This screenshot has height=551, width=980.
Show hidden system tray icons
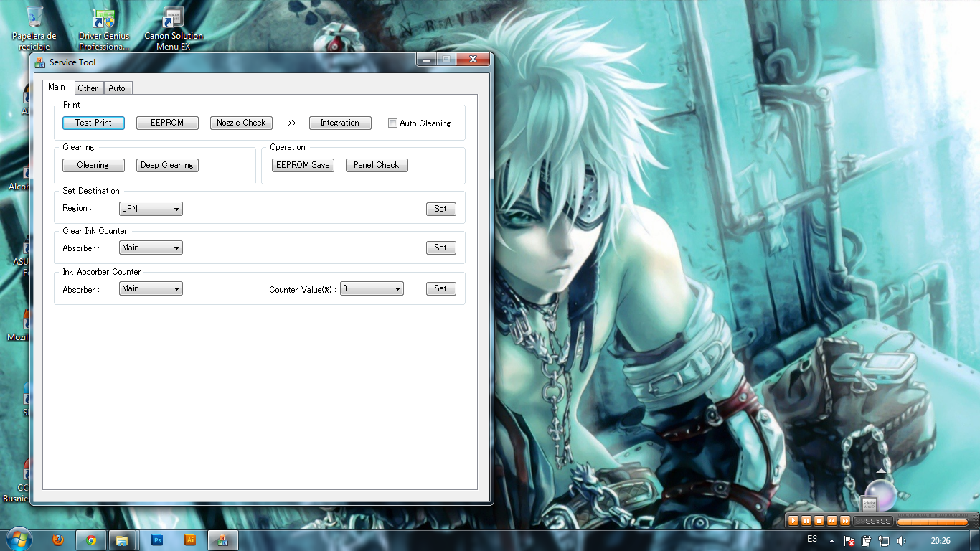point(831,540)
